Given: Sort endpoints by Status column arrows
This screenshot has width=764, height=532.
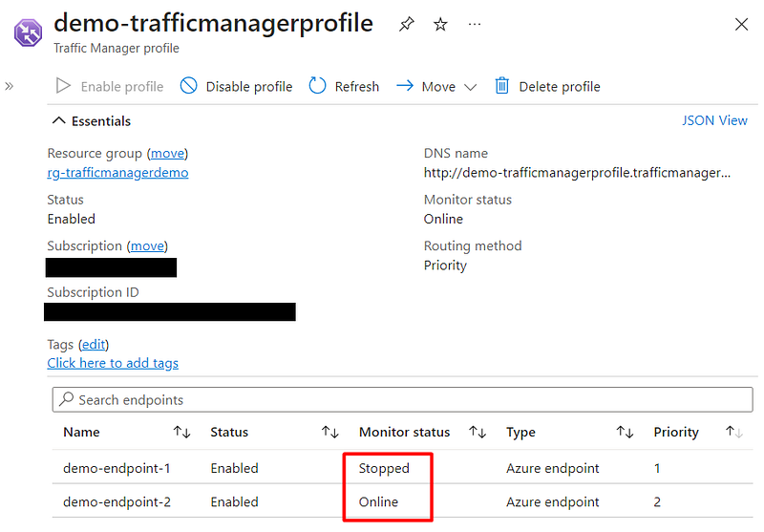Looking at the screenshot, I should pyautogui.click(x=329, y=432).
